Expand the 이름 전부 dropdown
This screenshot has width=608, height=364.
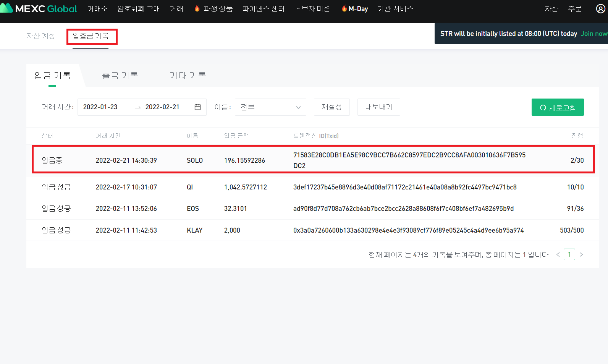[x=270, y=107]
